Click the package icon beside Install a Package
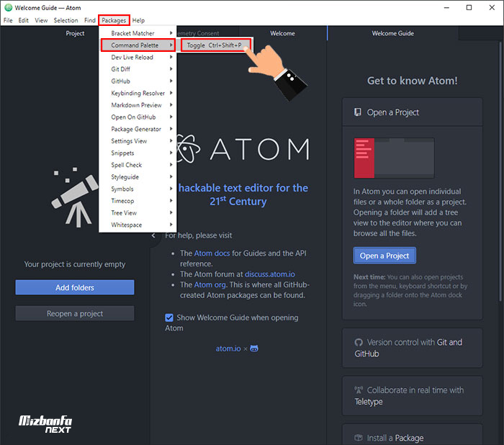 [359, 438]
